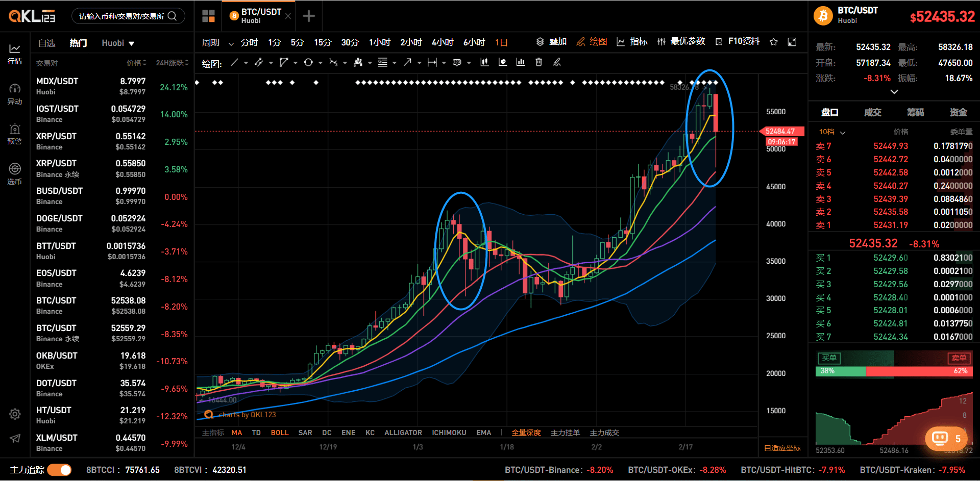The image size is (980, 481).
Task: Select the Fibonacci lines drawing tool
Action: click(x=383, y=62)
